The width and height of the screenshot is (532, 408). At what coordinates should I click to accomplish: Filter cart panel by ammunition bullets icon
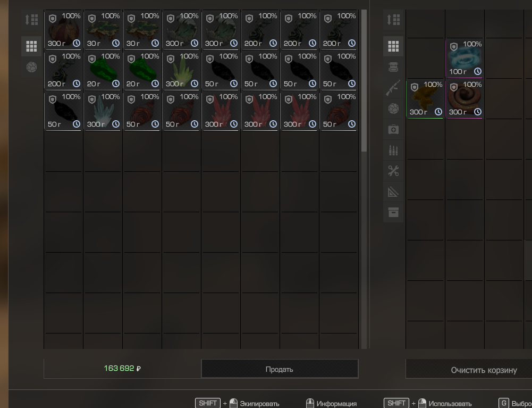click(x=393, y=150)
